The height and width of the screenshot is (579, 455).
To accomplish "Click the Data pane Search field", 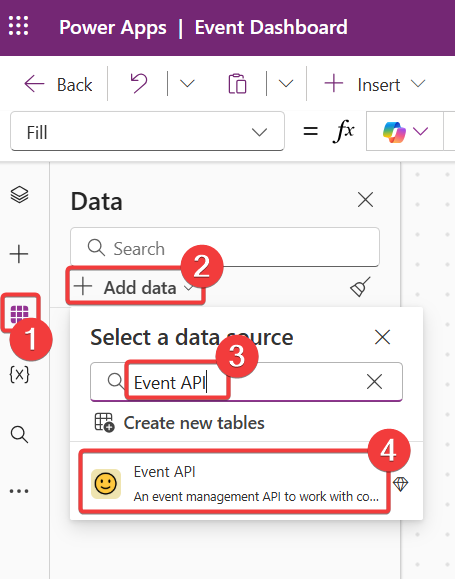I will (x=225, y=247).
